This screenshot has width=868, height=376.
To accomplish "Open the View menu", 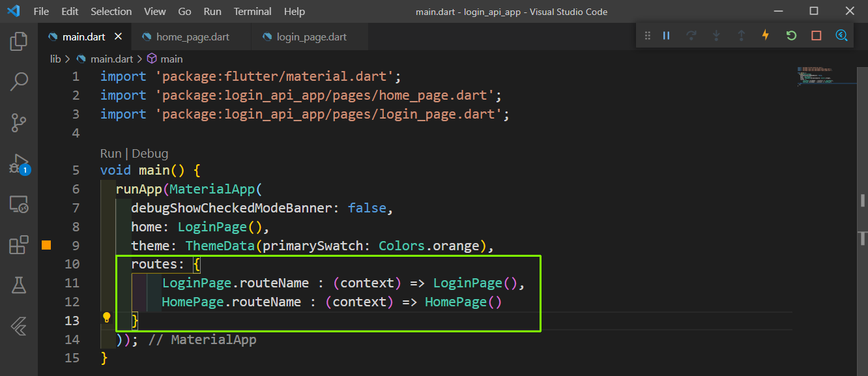I will pos(154,12).
